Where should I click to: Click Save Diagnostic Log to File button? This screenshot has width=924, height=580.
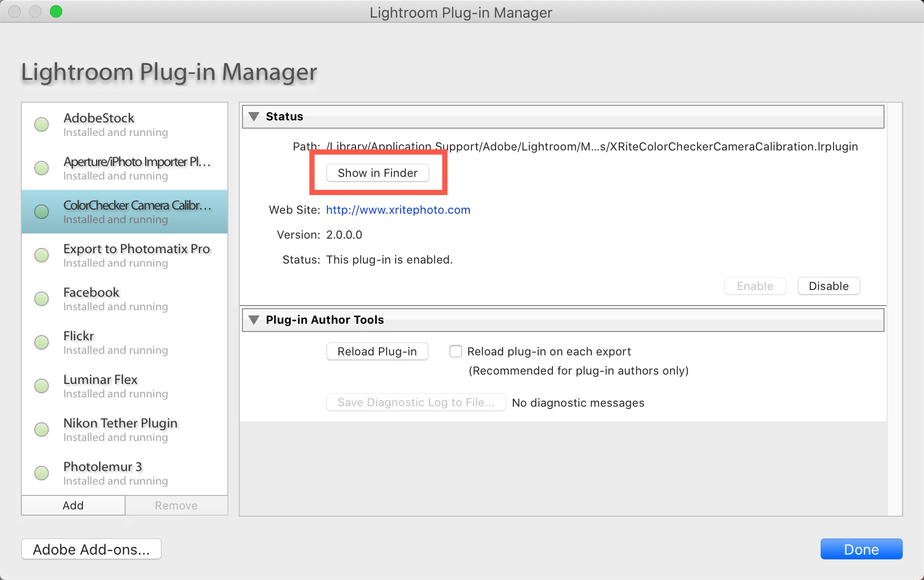tap(416, 402)
